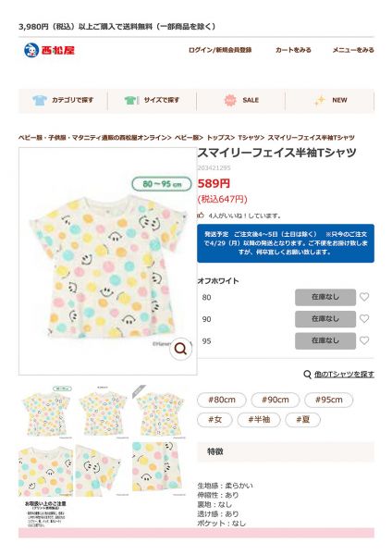The width and height of the screenshot is (392, 555).
Task: Select the second product thumbnail
Action: point(103,413)
